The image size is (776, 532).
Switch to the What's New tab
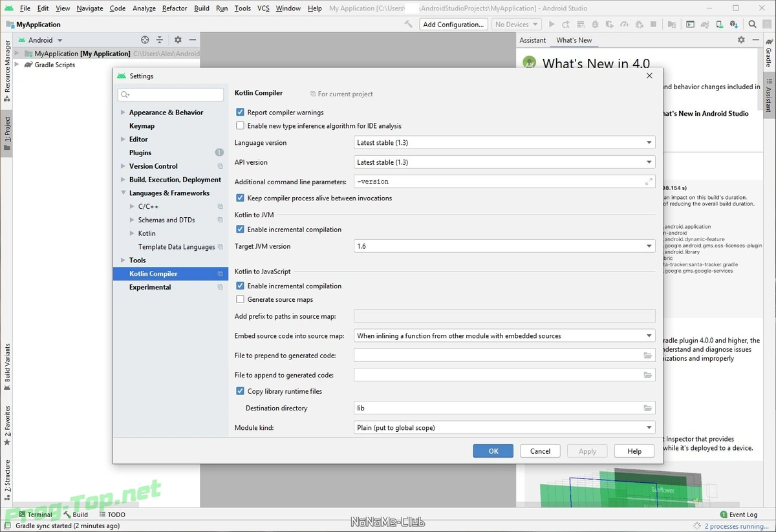point(574,40)
